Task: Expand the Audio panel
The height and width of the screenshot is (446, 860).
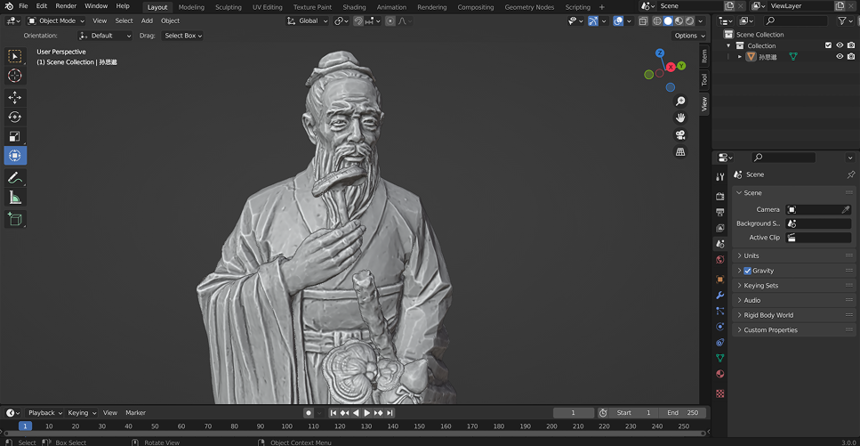Action: coord(794,300)
